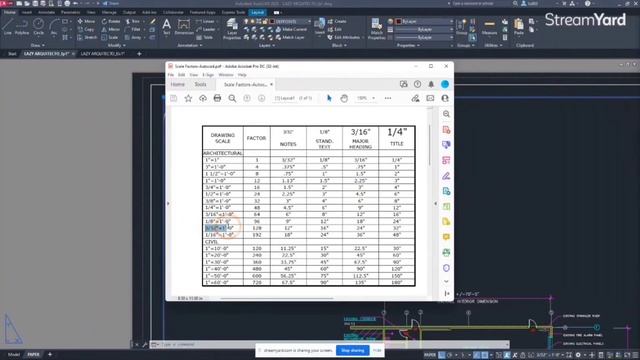Choose the Hand pan tool in Acrobat
This screenshot has width=640, height=360.
click(x=344, y=98)
